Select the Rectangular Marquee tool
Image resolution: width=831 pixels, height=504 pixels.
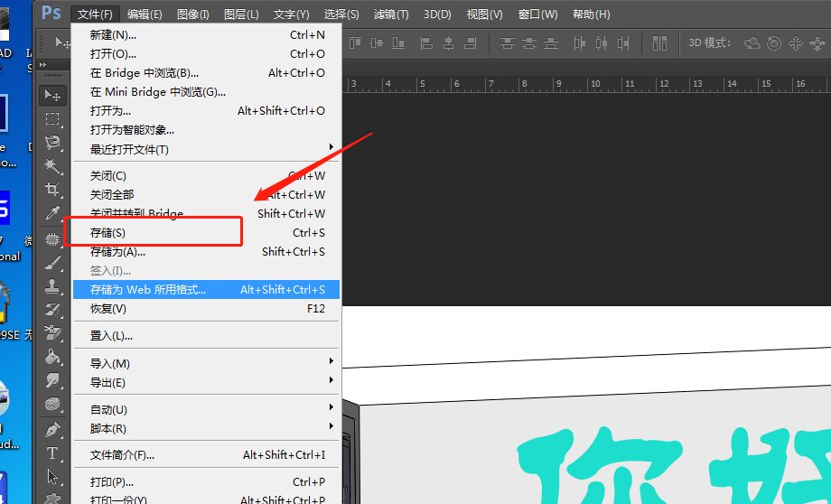52,118
